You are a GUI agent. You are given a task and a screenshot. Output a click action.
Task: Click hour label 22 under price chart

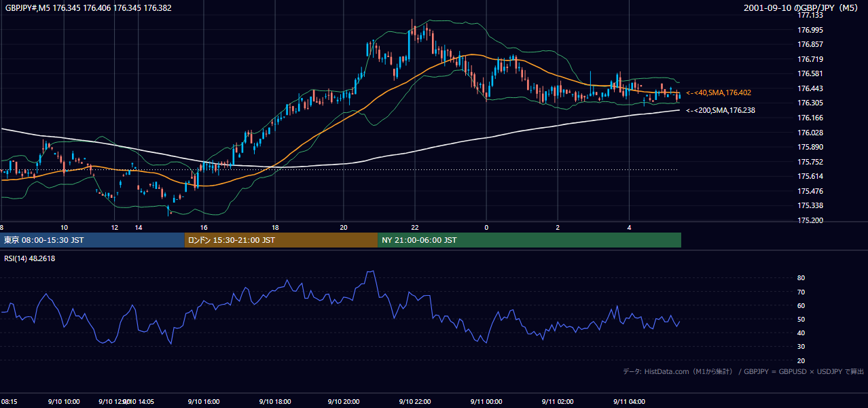click(415, 227)
